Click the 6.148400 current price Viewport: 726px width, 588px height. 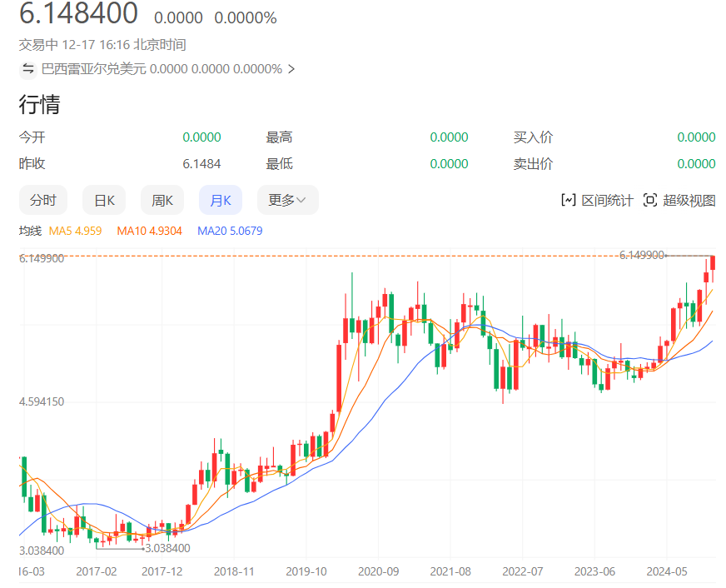pos(78,13)
